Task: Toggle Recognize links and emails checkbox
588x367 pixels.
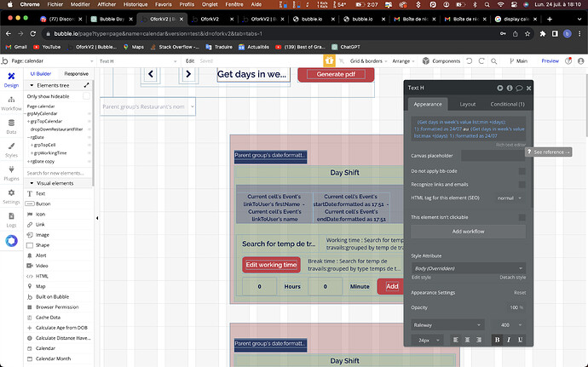Action: [x=522, y=185]
